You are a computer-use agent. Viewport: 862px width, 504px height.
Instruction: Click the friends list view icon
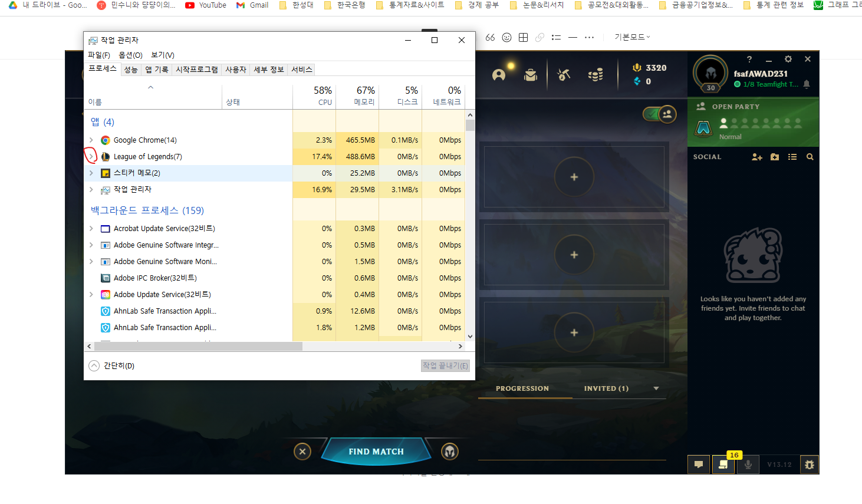tap(792, 157)
